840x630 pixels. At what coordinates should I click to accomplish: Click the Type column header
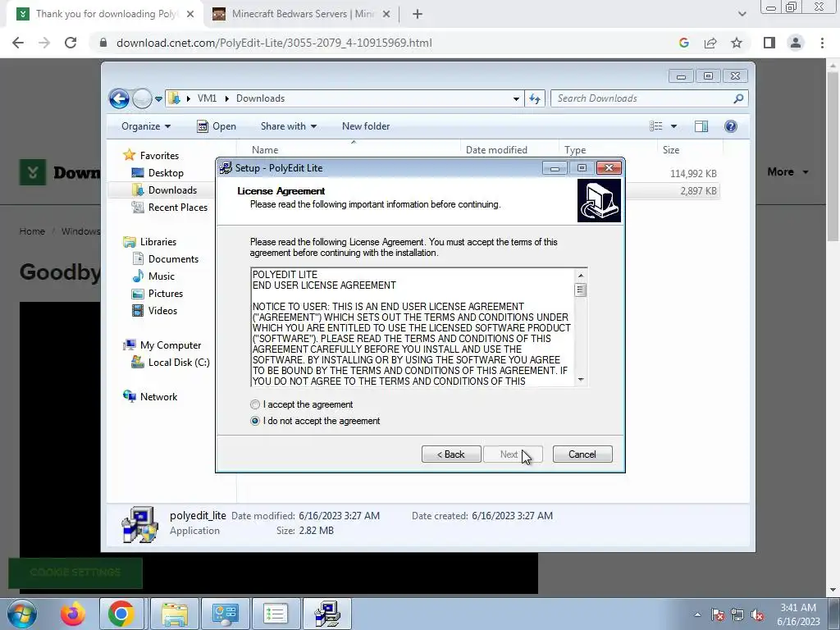(575, 150)
